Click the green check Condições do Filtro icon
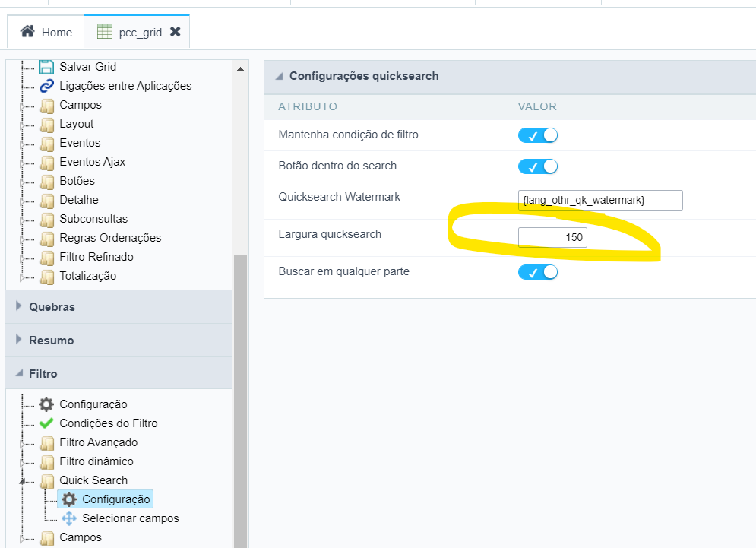Screen dimensions: 756x548 point(46,423)
